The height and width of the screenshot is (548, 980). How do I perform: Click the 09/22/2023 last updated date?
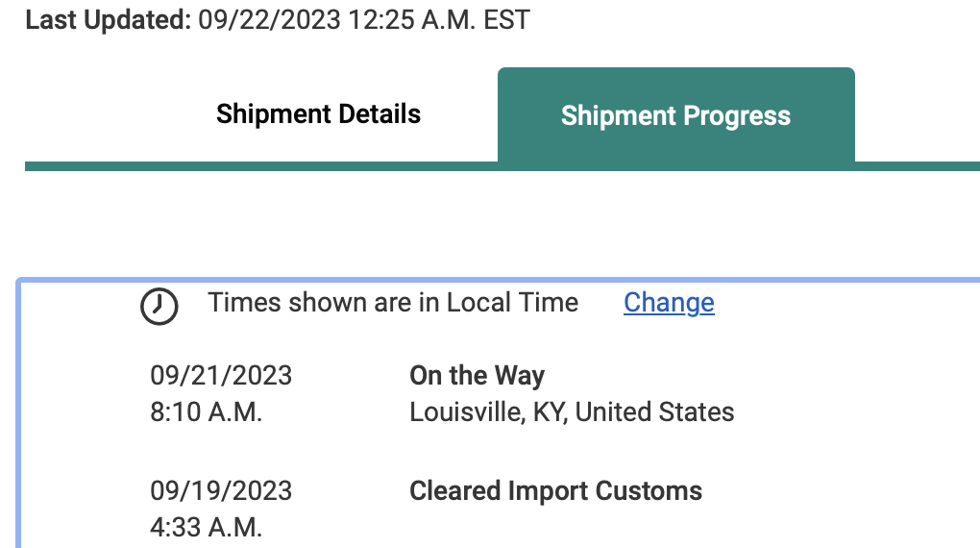tap(270, 19)
